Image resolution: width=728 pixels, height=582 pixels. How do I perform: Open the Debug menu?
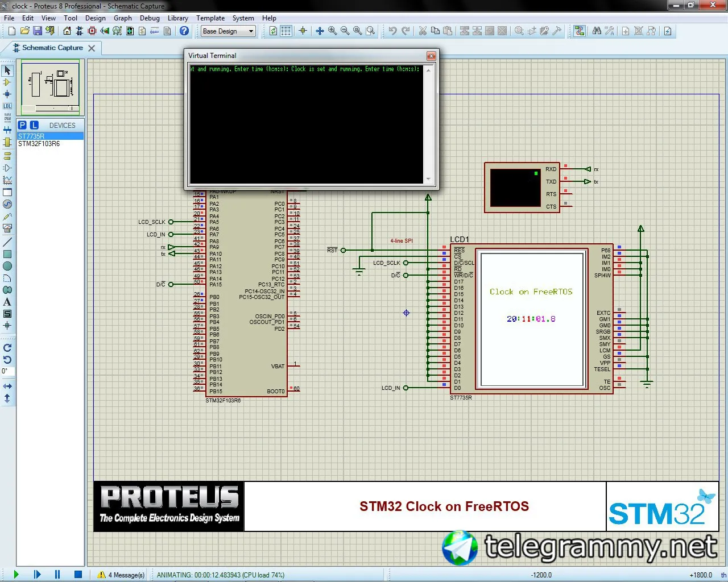click(x=150, y=18)
